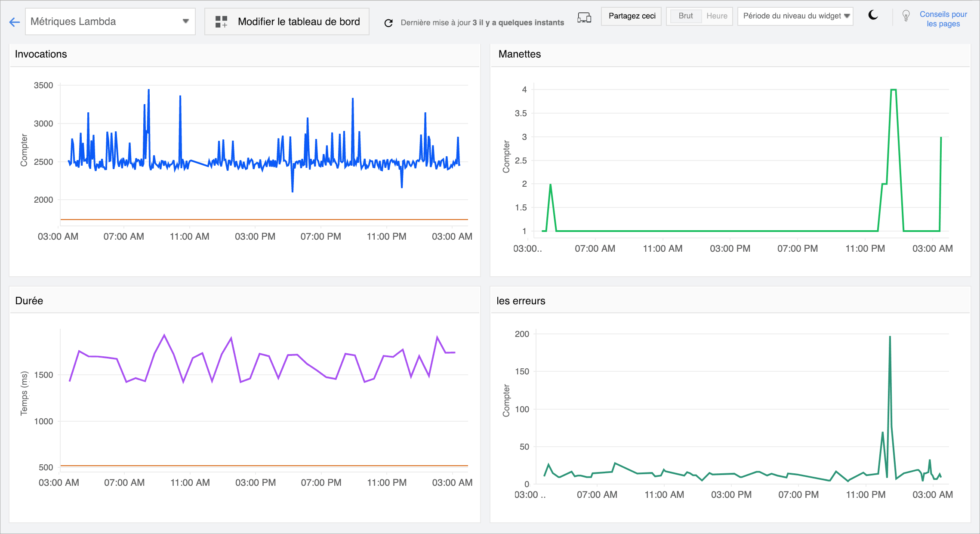Image resolution: width=980 pixels, height=534 pixels.
Task: Expand the dashboard selector caret
Action: tap(185, 21)
